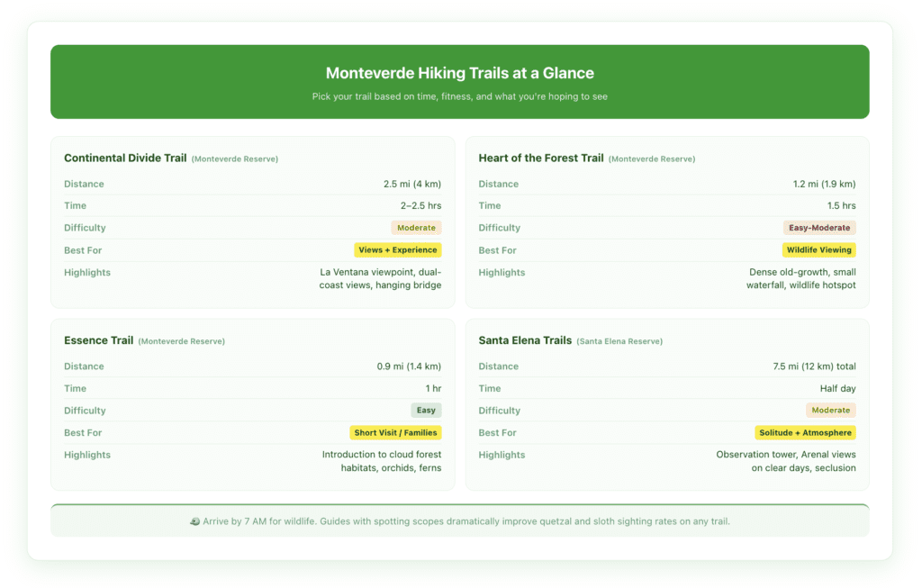Select the Easy badge on Essence Trail
This screenshot has height=588, width=922.
click(x=425, y=410)
